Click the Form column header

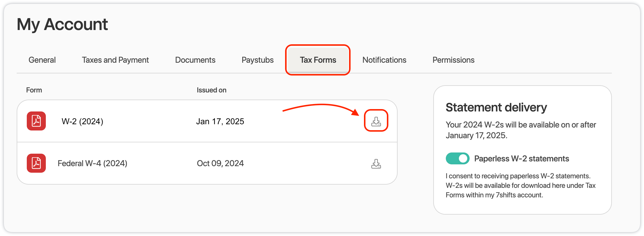(34, 90)
